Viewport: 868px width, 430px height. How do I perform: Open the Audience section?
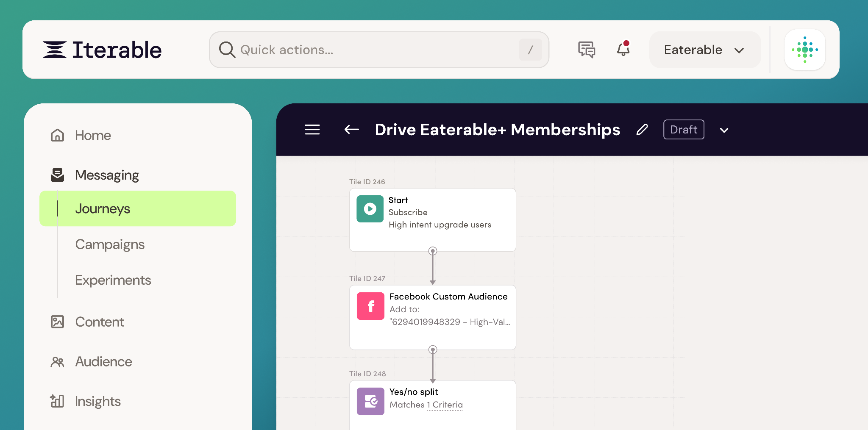tap(103, 362)
